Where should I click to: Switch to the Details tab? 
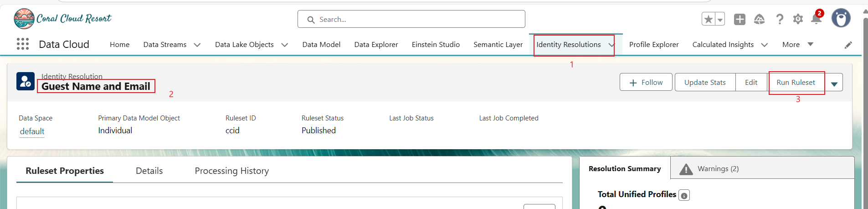coord(149,171)
